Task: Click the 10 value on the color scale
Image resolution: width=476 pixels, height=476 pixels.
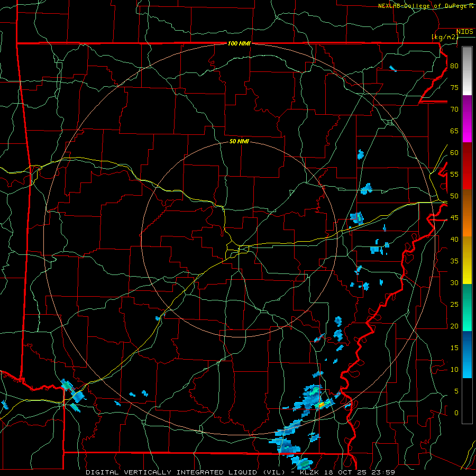Action: click(x=454, y=370)
